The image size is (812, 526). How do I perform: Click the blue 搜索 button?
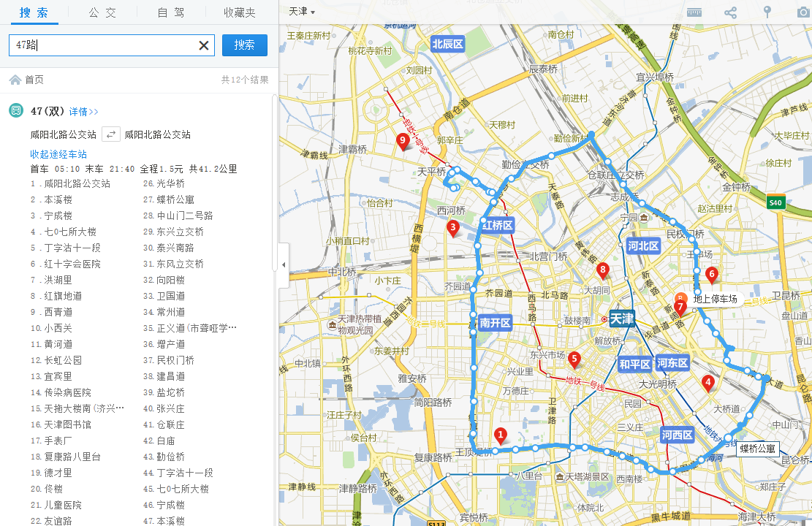244,45
